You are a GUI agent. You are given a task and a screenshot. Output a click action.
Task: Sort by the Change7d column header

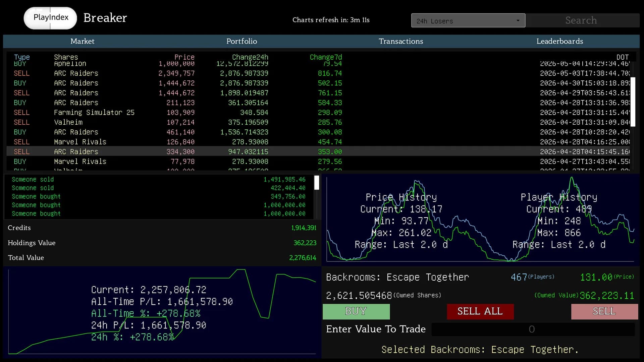(326, 57)
